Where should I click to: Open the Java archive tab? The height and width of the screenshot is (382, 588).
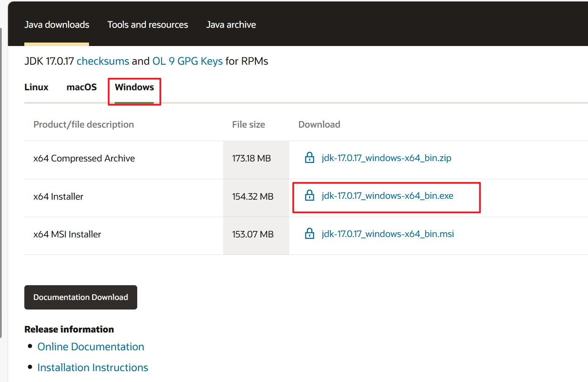[231, 25]
